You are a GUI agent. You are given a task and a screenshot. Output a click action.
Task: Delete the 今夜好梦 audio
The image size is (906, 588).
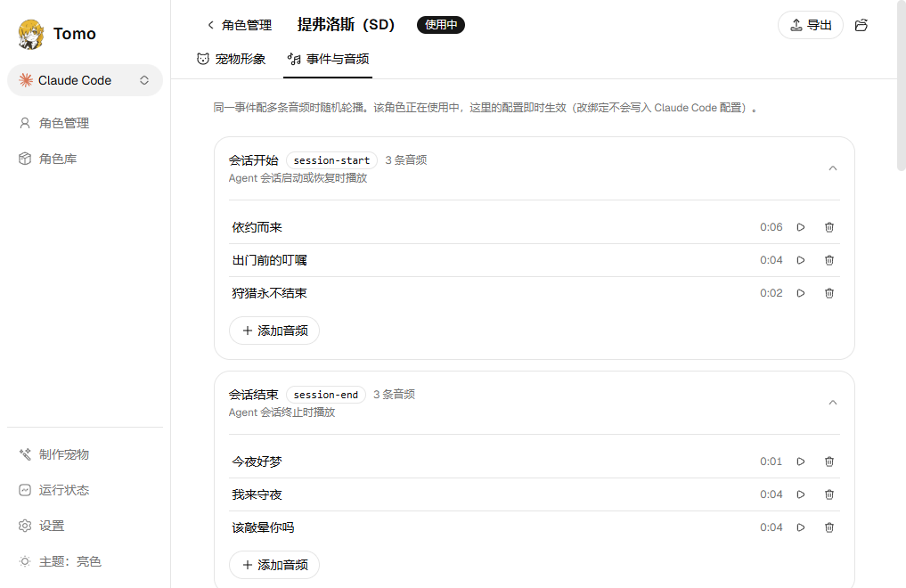[829, 461]
